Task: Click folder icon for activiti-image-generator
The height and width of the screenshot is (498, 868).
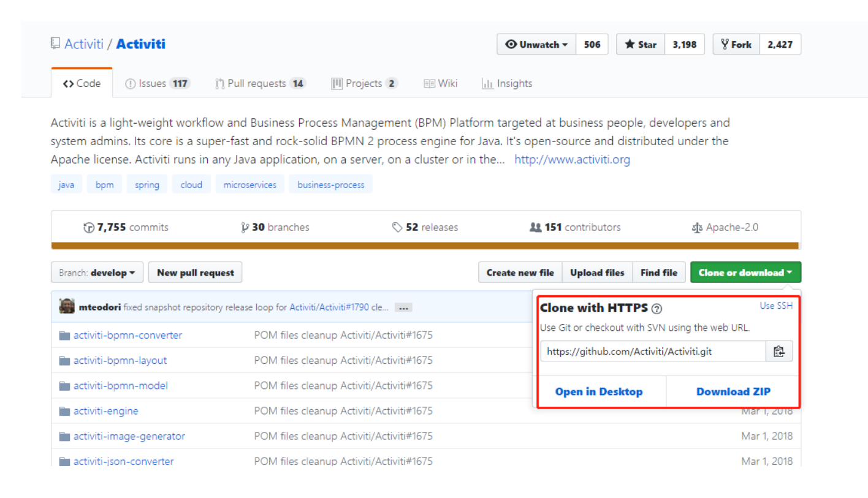Action: [64, 436]
